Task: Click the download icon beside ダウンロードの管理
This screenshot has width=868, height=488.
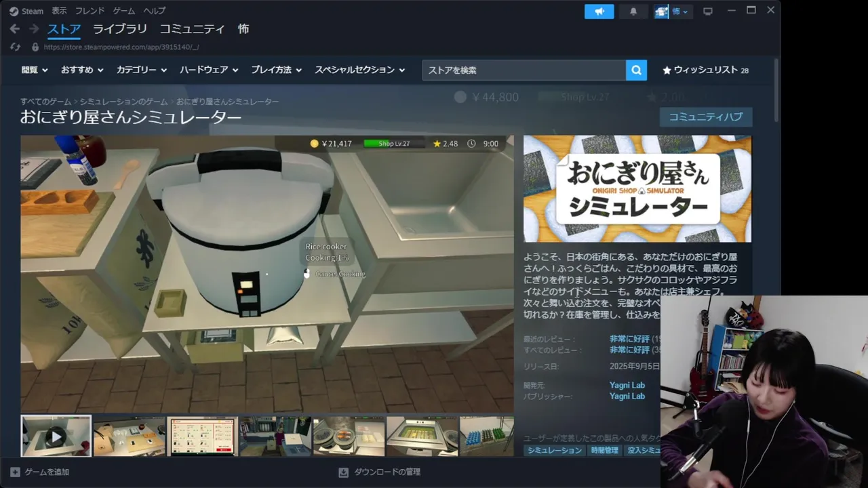Action: 343,472
